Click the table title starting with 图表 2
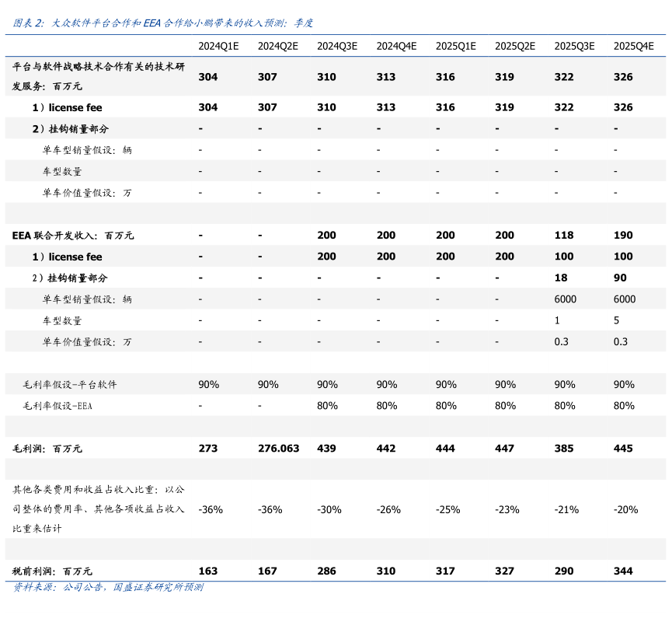Image resolution: width=672 pixels, height=622 pixels. tap(162, 23)
